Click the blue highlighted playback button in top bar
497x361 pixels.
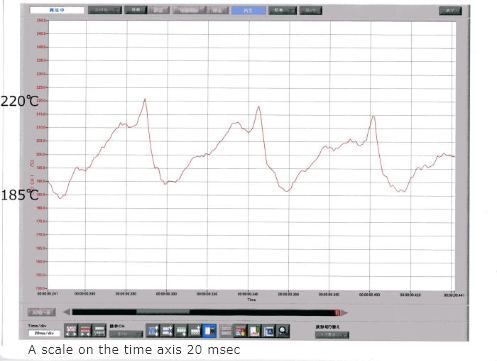click(248, 10)
